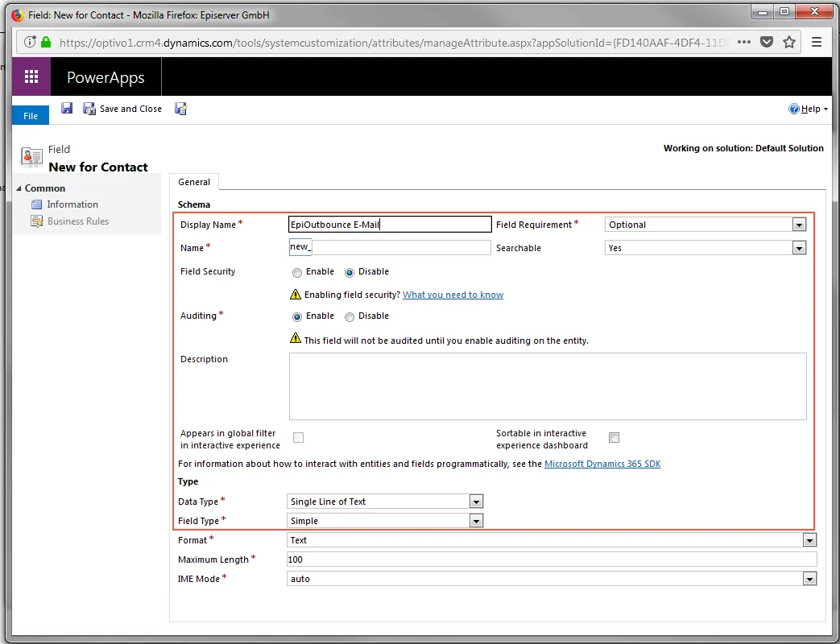Image resolution: width=840 pixels, height=644 pixels.
Task: Open the Format dropdown
Action: [x=552, y=540]
